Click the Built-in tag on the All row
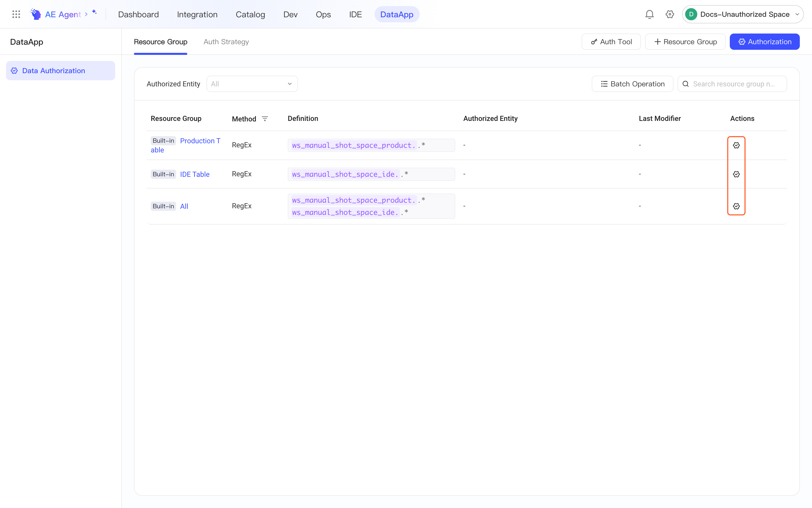Image resolution: width=812 pixels, height=508 pixels. (x=163, y=206)
